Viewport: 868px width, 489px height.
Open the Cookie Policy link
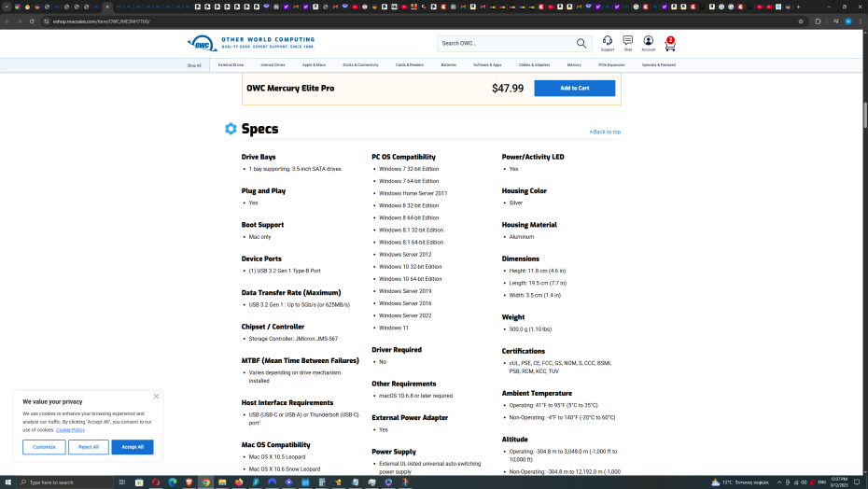70,430
